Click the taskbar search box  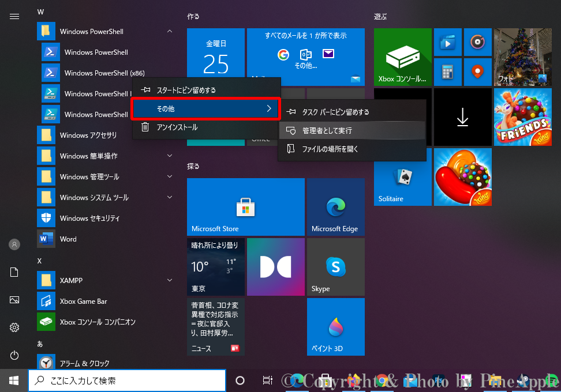pos(127,380)
